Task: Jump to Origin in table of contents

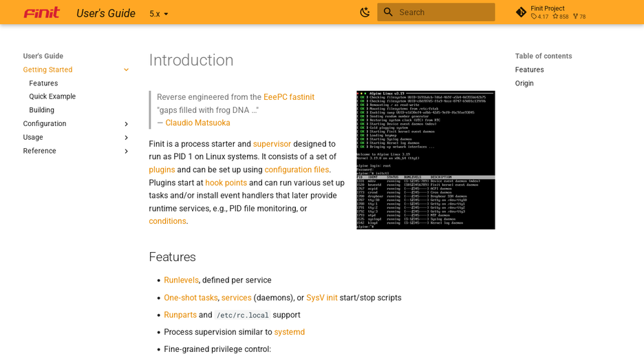Action: 524,83
